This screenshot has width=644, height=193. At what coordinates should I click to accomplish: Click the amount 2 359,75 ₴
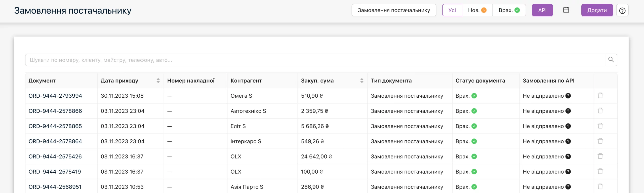pyautogui.click(x=314, y=111)
